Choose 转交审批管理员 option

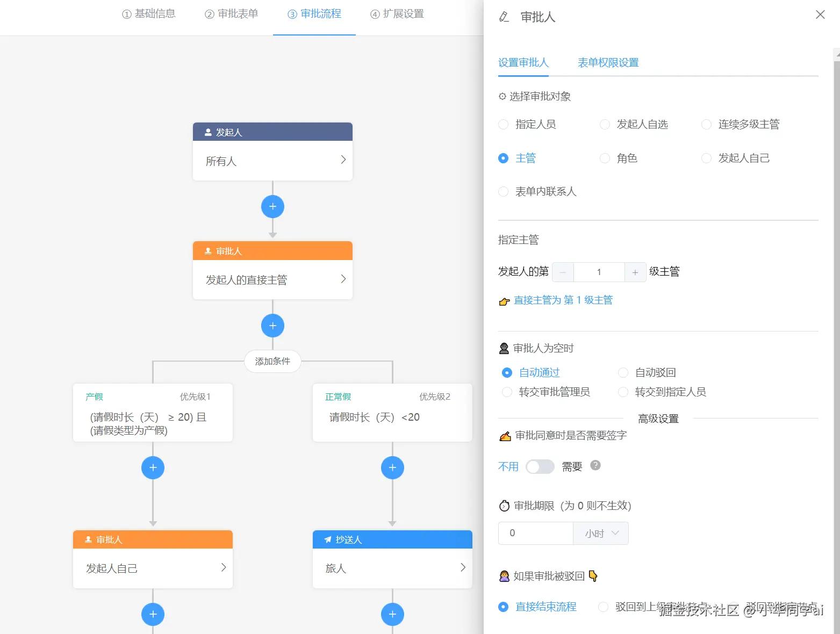click(x=546, y=392)
